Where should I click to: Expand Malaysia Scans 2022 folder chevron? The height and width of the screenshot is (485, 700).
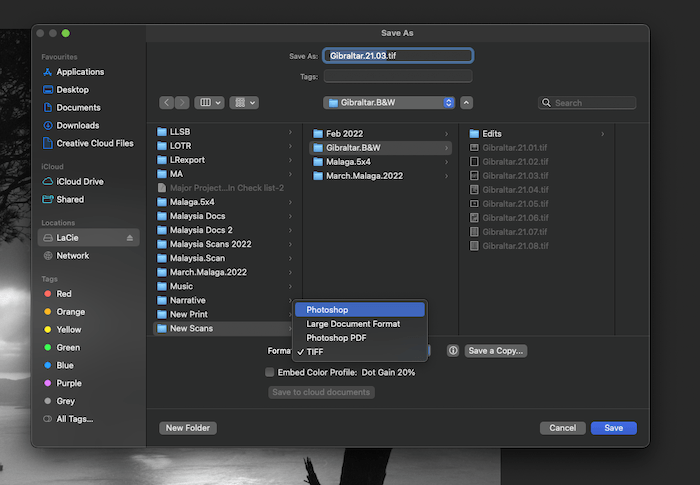click(x=291, y=244)
